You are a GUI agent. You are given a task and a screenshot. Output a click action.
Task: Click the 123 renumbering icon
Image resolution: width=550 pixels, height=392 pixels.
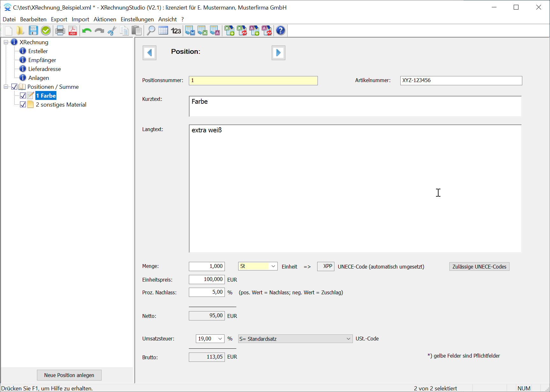[x=176, y=31]
